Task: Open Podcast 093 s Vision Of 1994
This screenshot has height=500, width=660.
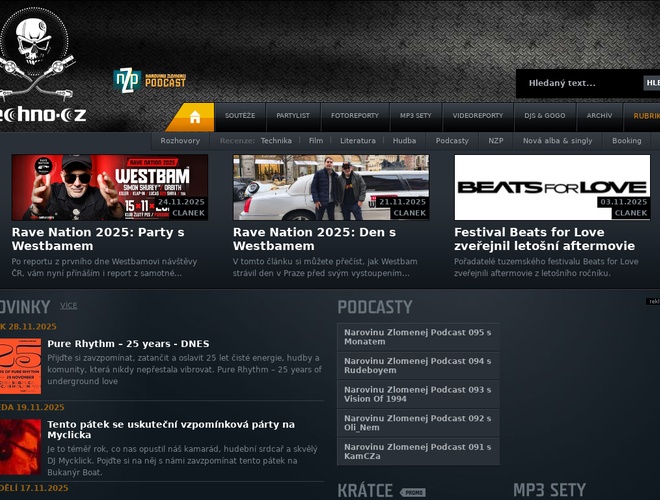Action: click(418, 394)
